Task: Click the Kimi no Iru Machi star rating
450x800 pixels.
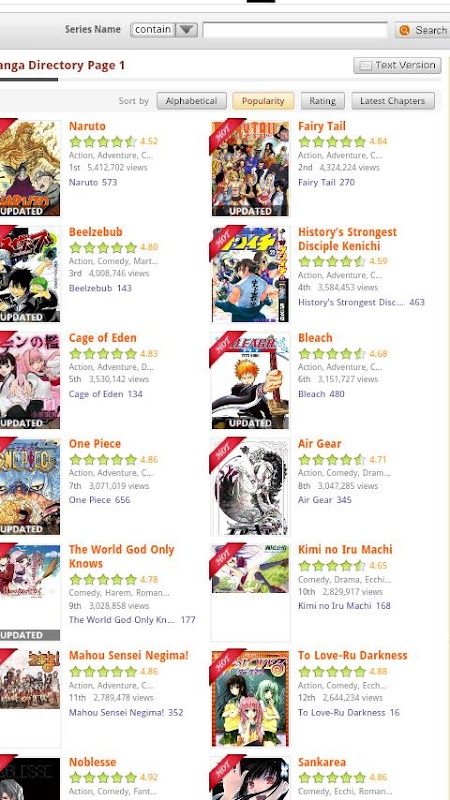Action: coord(332,565)
